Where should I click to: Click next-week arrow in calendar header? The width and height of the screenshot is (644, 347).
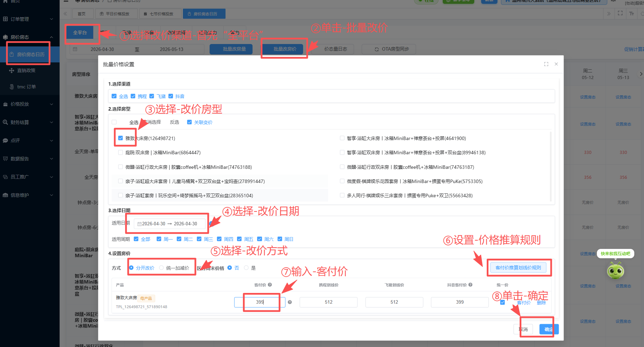pyautogui.click(x=641, y=74)
